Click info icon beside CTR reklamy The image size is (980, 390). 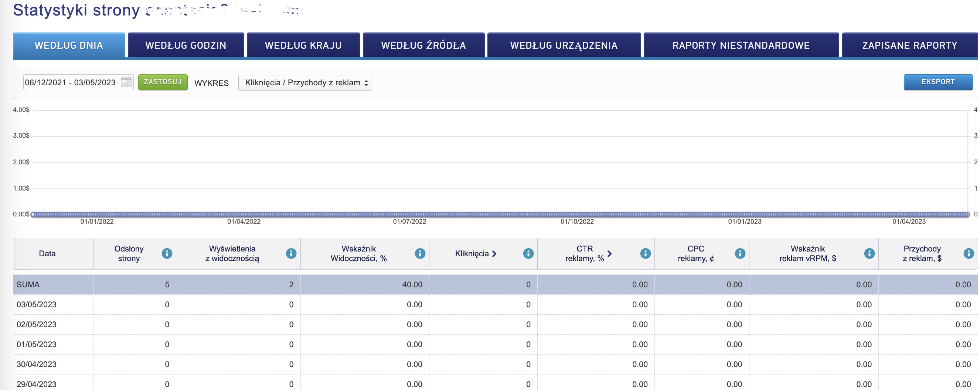tap(645, 254)
